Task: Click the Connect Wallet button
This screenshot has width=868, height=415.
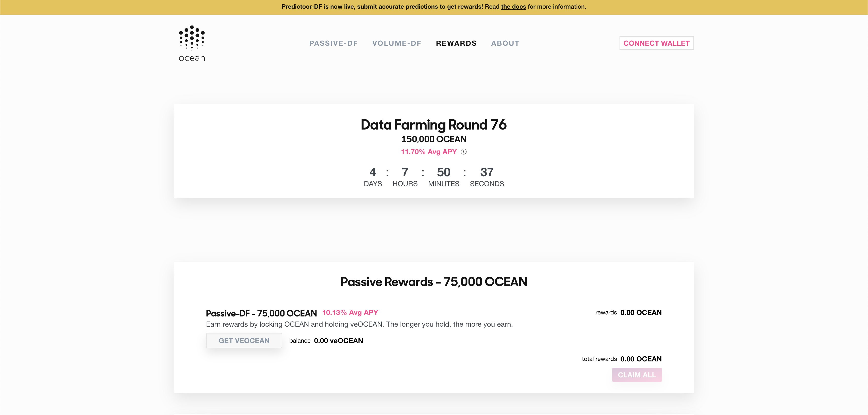Action: tap(656, 43)
